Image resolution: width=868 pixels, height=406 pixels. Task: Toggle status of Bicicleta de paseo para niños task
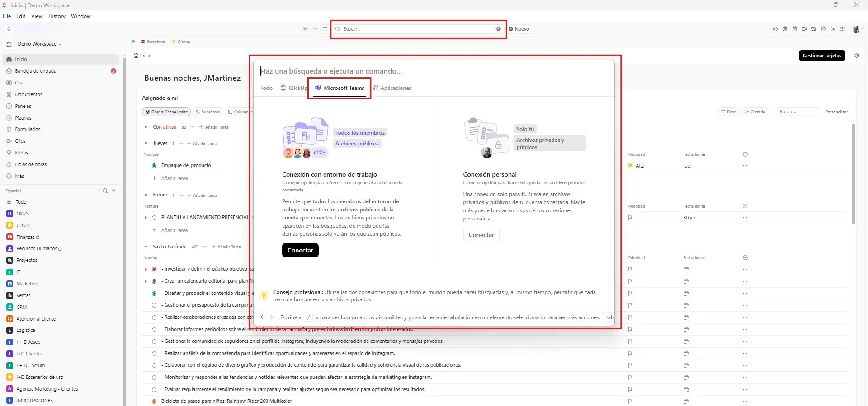pyautogui.click(x=154, y=401)
